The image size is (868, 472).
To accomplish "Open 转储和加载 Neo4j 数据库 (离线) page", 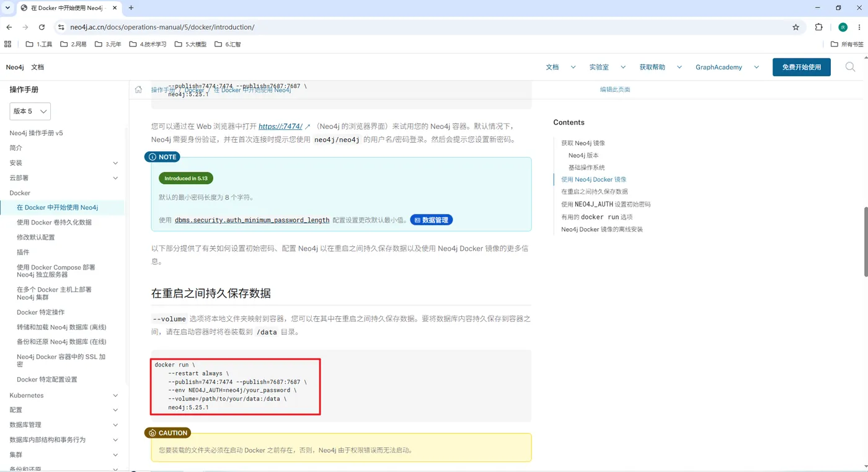I will (x=61, y=327).
